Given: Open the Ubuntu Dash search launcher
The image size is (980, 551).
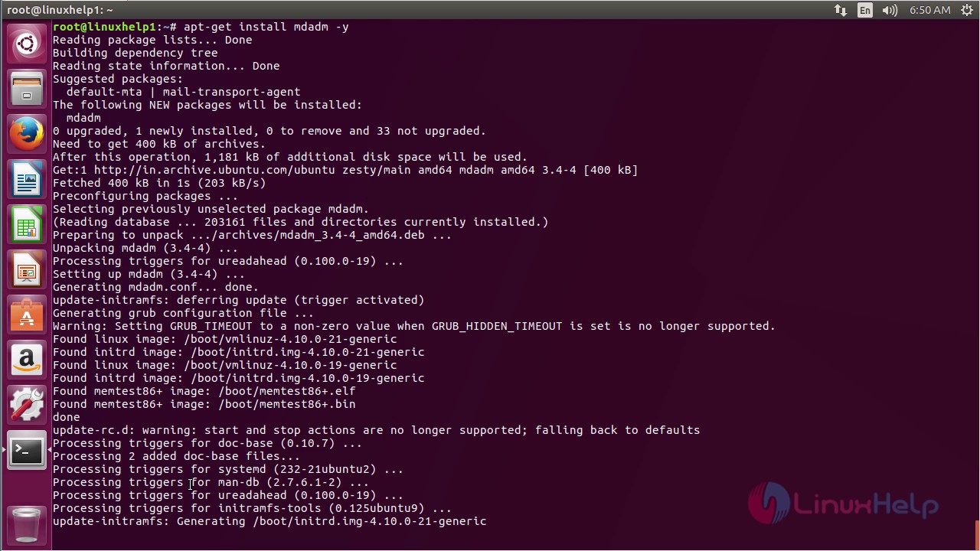Looking at the screenshot, I should click(27, 44).
